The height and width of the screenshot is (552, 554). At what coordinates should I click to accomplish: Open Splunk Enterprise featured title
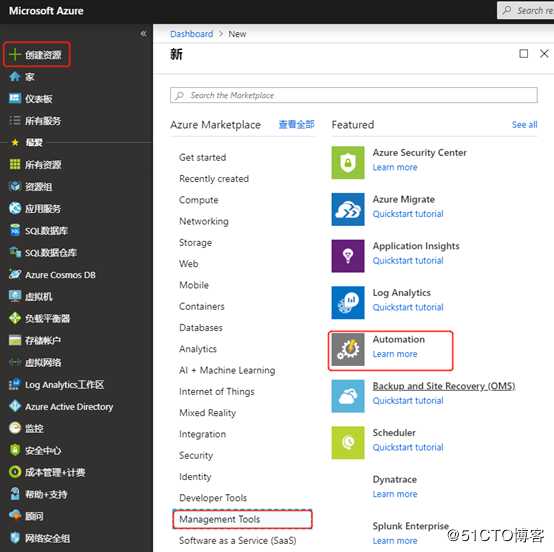[x=411, y=526]
